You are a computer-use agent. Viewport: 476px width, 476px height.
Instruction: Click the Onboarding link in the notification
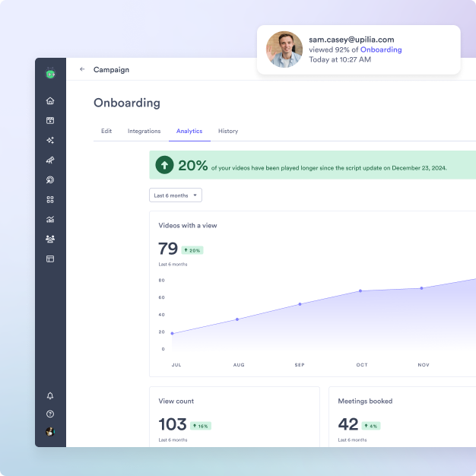click(381, 49)
